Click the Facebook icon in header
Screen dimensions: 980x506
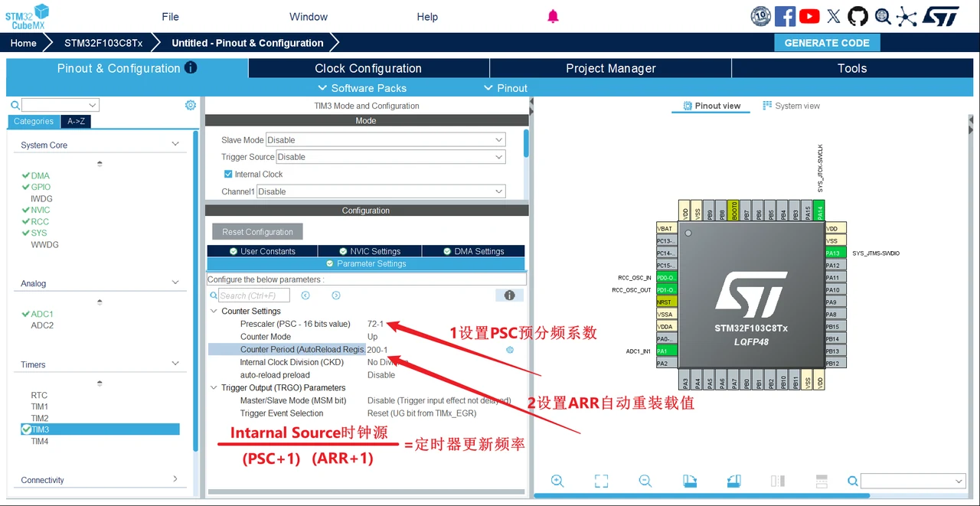click(785, 16)
